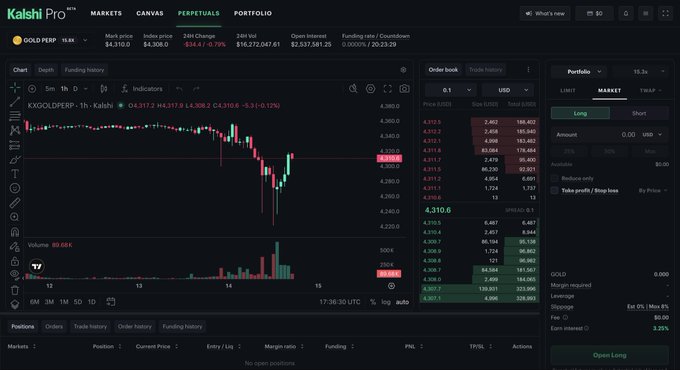Sort positions by PNL column
This screenshot has width=680, height=370.
click(414, 347)
